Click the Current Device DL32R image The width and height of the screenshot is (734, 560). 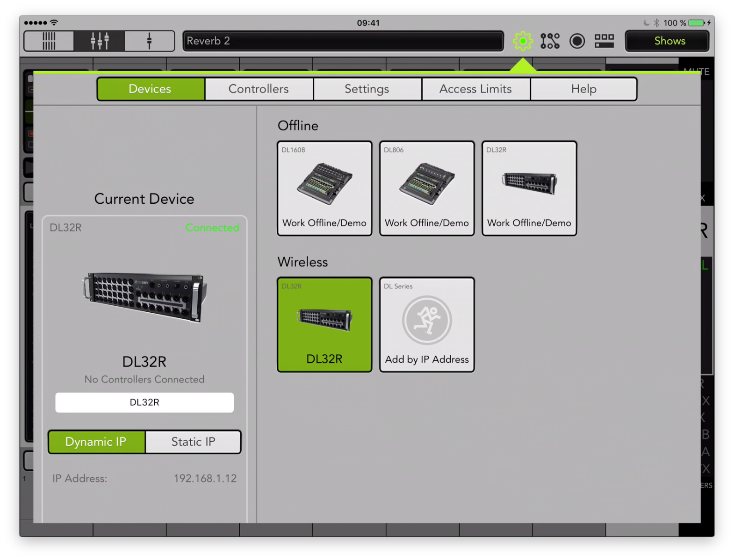pyautogui.click(x=145, y=298)
